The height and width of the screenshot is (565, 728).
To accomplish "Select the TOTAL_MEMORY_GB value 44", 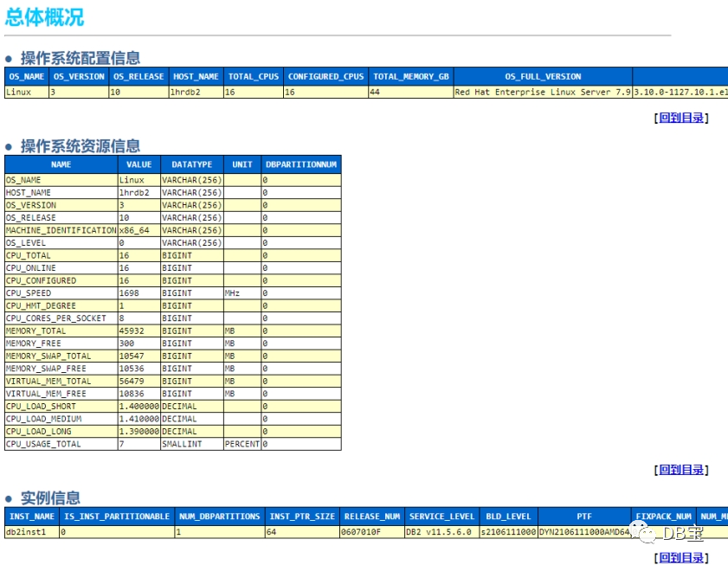I will click(x=411, y=92).
